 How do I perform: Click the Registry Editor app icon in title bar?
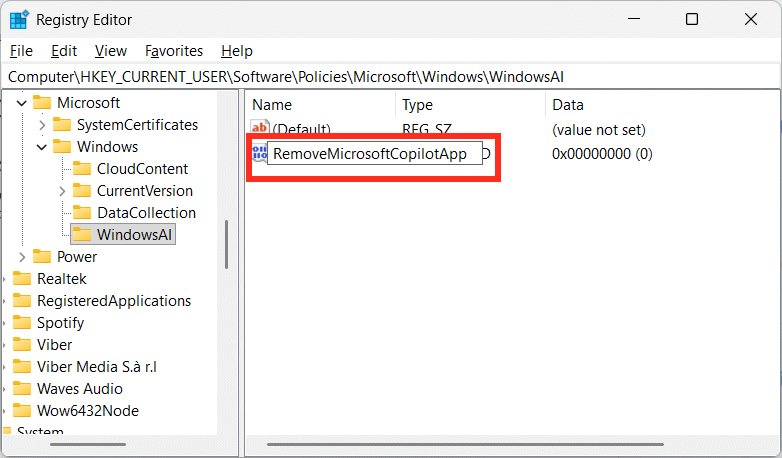click(x=19, y=20)
